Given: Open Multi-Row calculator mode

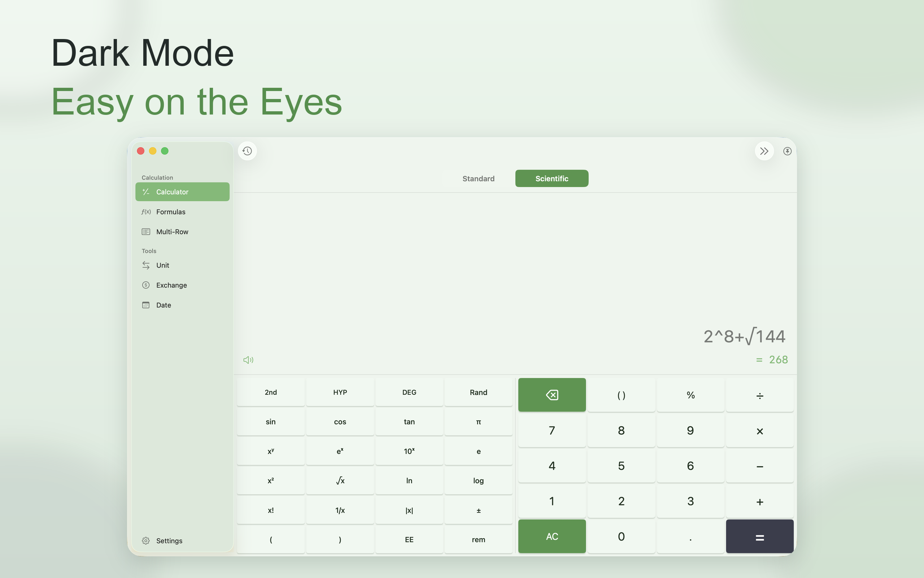Looking at the screenshot, I should pos(182,232).
